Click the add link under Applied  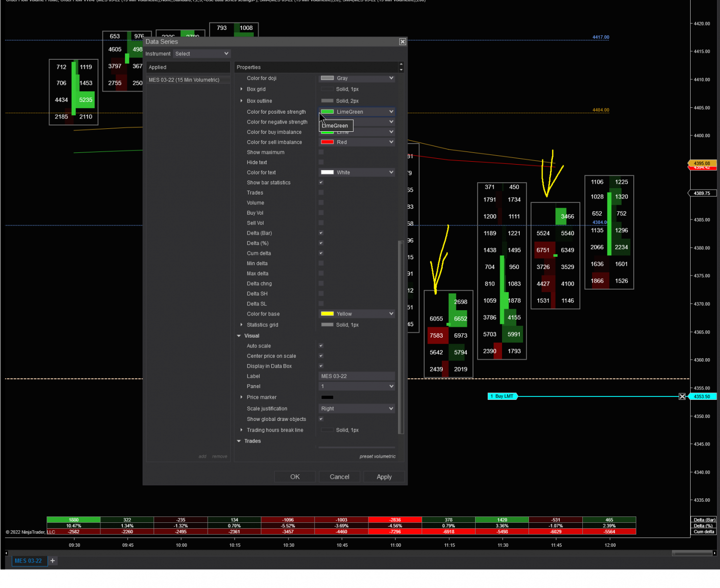click(x=202, y=457)
